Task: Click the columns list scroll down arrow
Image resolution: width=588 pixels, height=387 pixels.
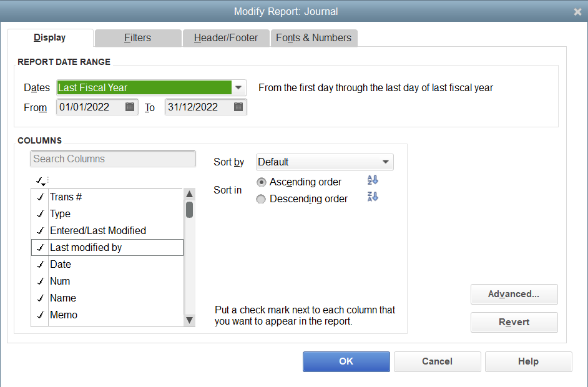Action: 189,320
